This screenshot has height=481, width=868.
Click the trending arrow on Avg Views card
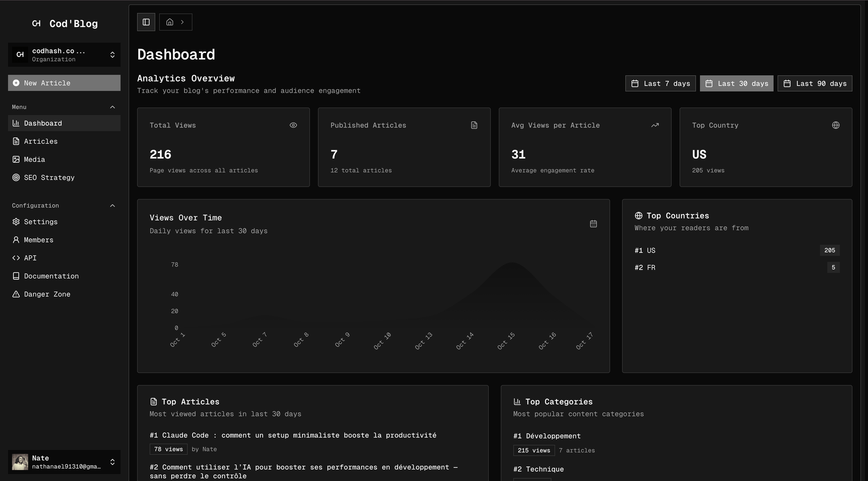(x=655, y=125)
